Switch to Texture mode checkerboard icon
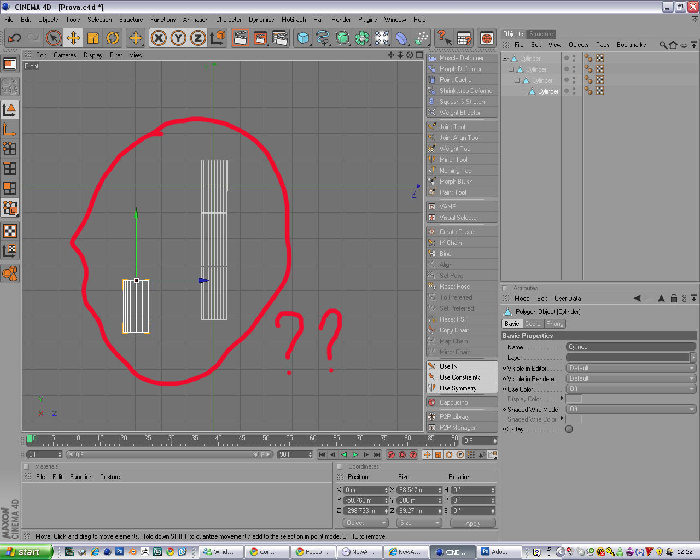 click(10, 231)
